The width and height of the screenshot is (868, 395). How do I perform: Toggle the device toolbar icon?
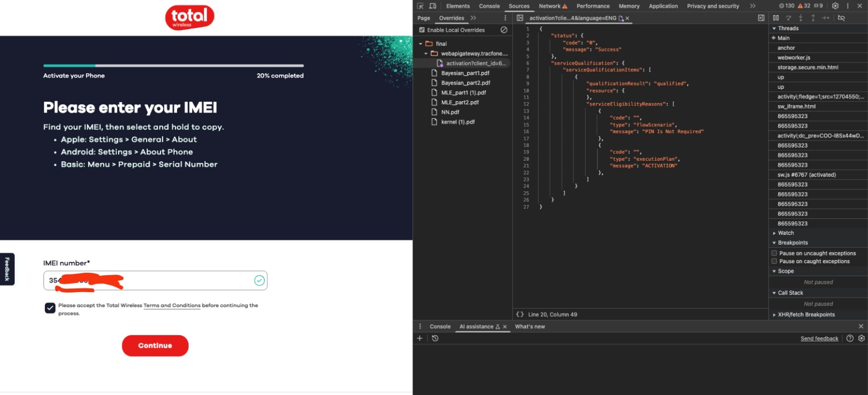(432, 6)
